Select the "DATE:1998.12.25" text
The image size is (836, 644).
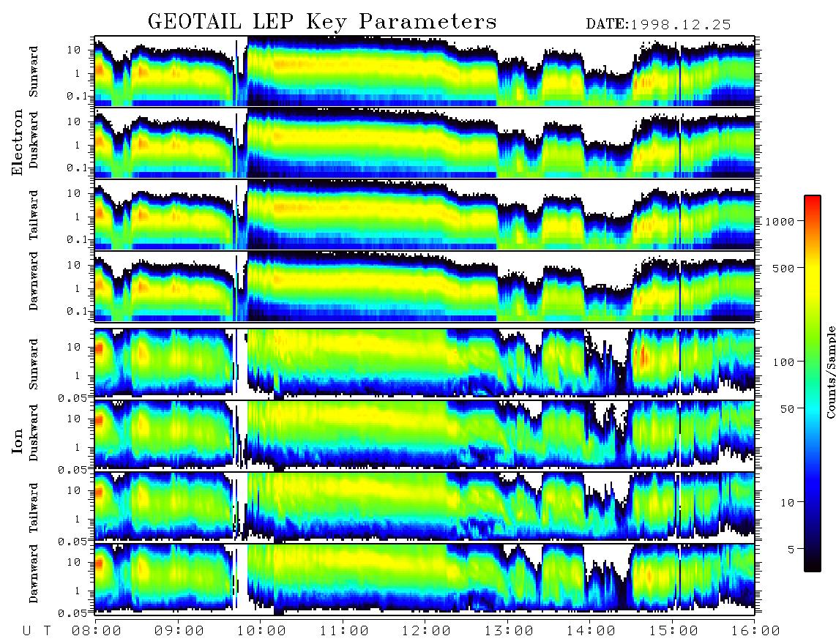pyautogui.click(x=658, y=25)
